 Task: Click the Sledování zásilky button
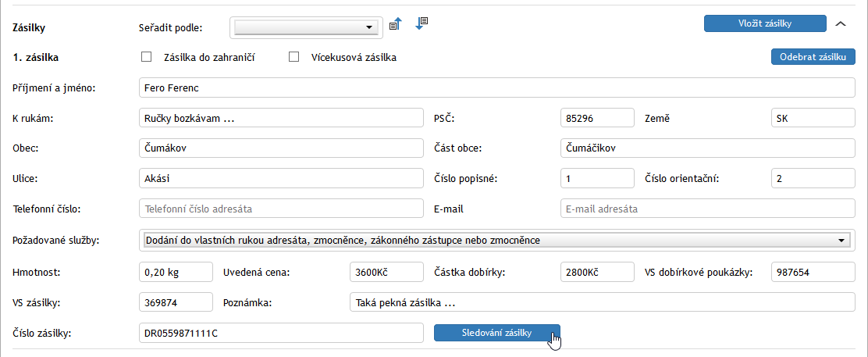[x=496, y=333]
